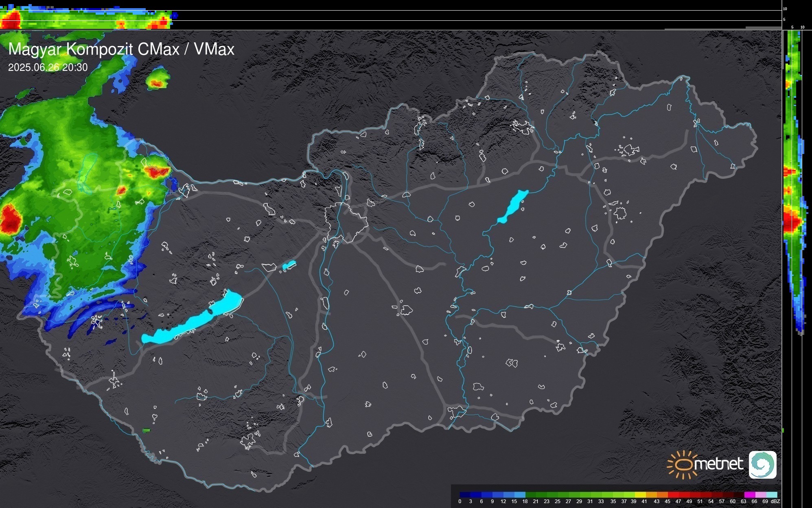Click the red storm core at the left map edge
The image size is (812, 508).
[x=10, y=220]
